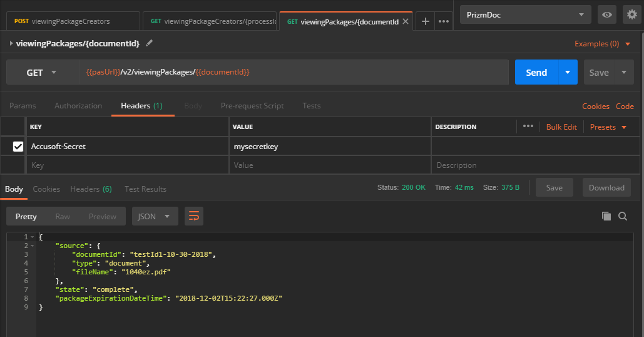Click environment quick look eye icon

tap(607, 15)
